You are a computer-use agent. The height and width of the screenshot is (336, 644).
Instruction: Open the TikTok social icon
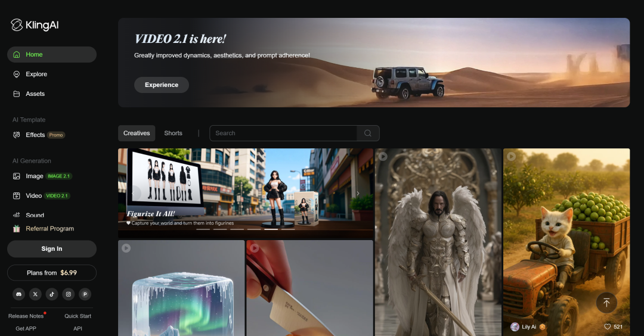click(52, 294)
